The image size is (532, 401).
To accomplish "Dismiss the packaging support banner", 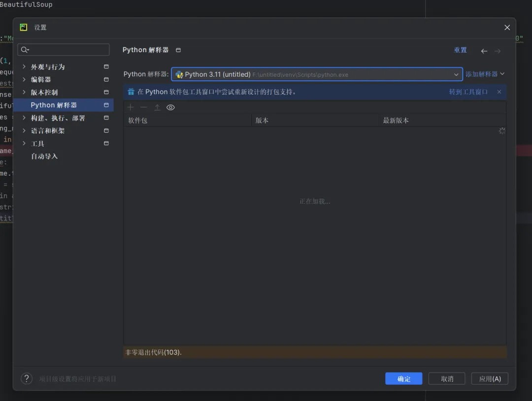I will (499, 92).
